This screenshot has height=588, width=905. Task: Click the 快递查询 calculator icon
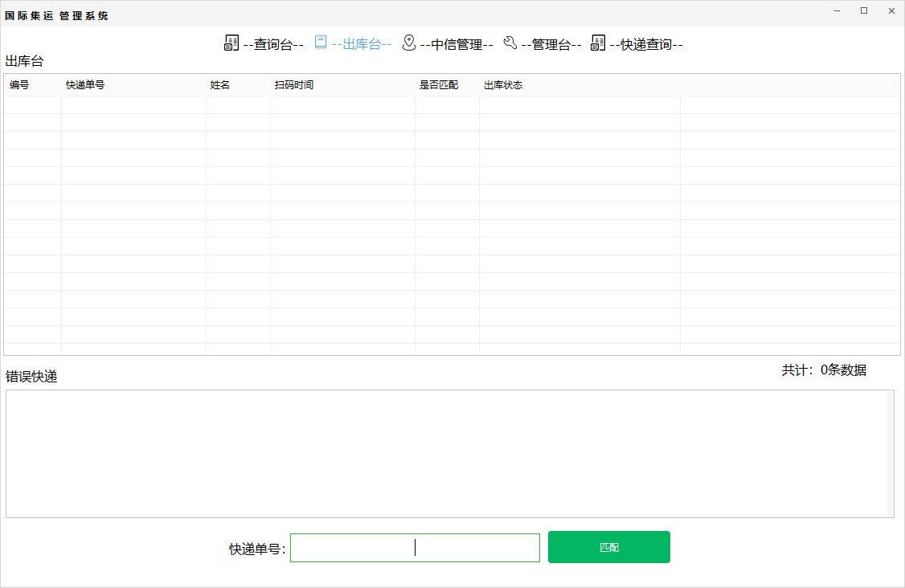(598, 43)
